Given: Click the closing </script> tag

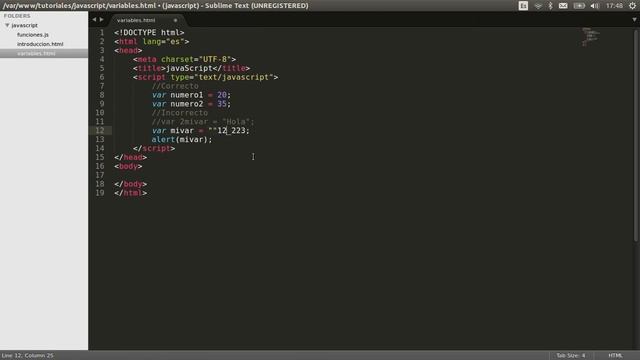Looking at the screenshot, I should [154, 149].
